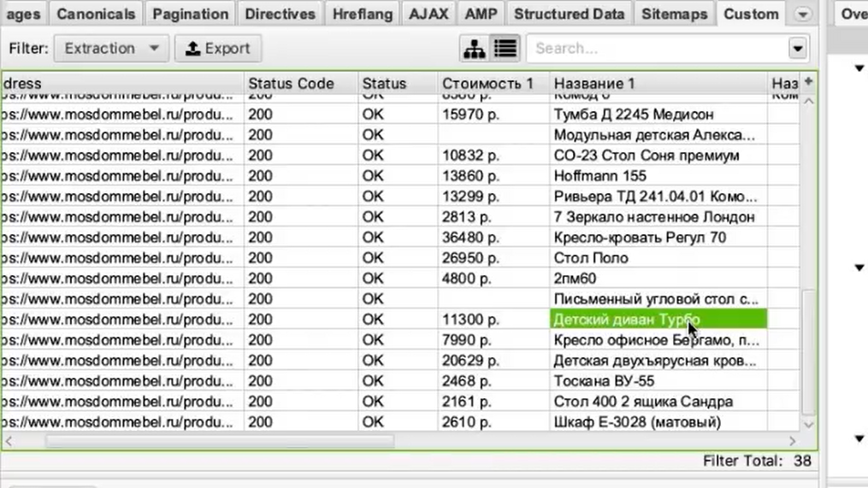
Task: Switch to tree view icon
Action: [474, 49]
